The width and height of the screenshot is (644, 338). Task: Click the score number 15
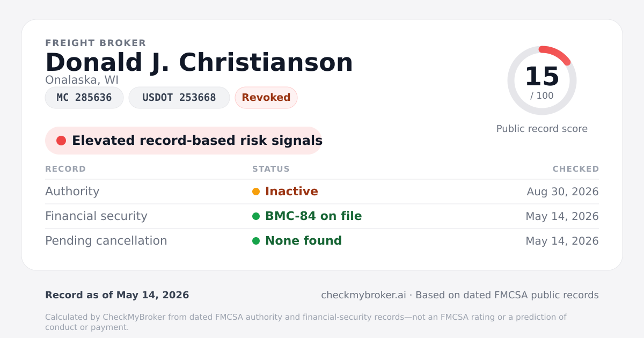tap(542, 77)
